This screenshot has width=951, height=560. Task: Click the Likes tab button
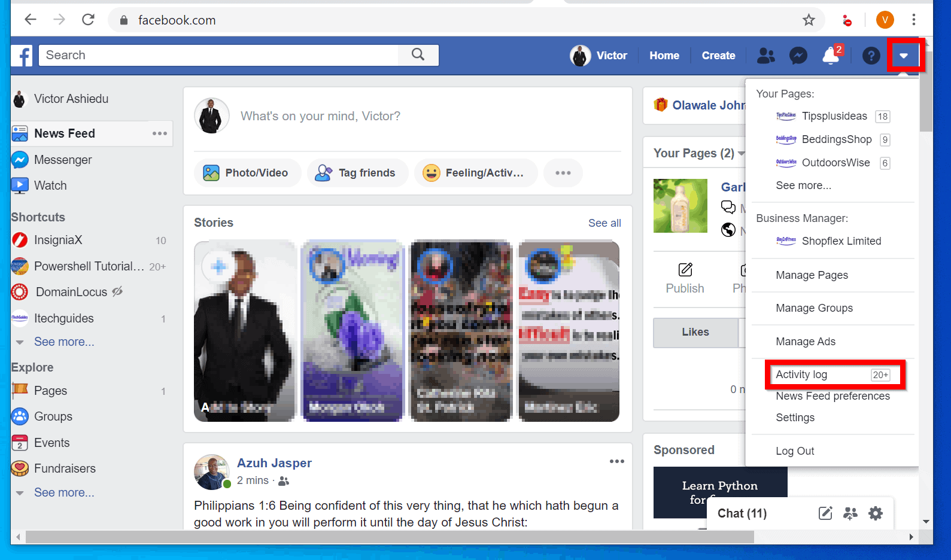695,332
